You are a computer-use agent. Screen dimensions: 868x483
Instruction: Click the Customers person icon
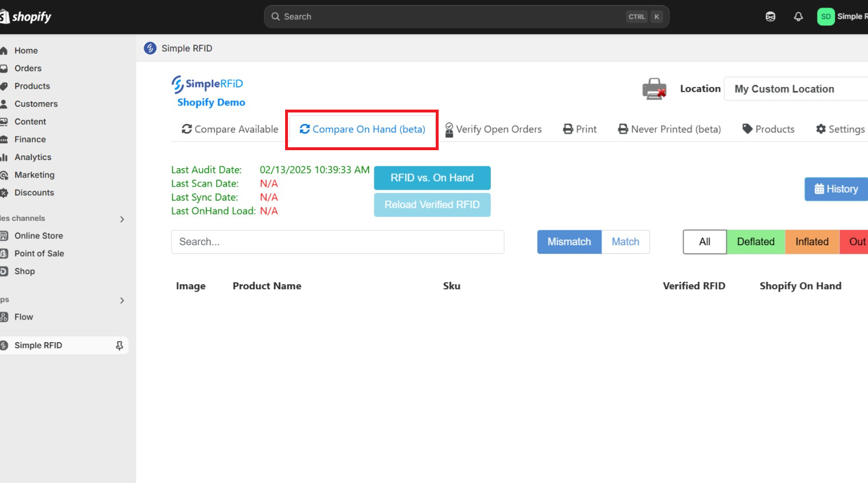(x=4, y=104)
